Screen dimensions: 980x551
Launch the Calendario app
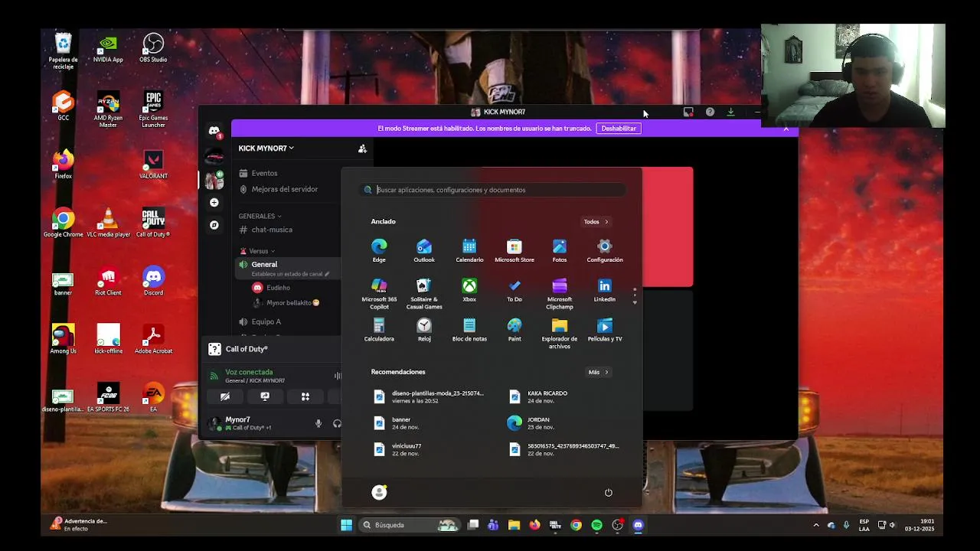[469, 250]
